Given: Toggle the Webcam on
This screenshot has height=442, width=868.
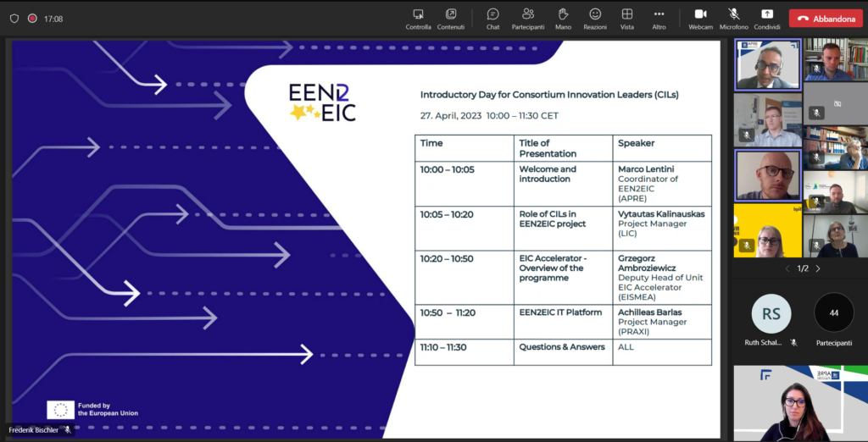Looking at the screenshot, I should (701, 19).
